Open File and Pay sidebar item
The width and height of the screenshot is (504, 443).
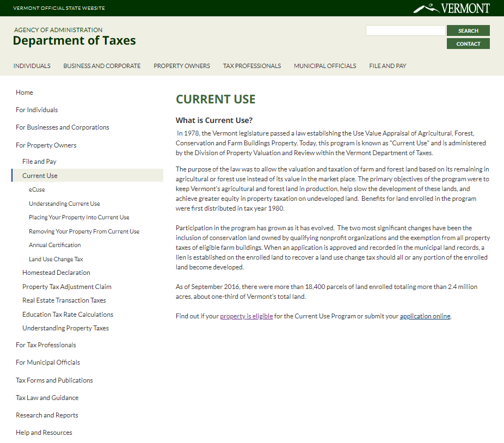click(x=39, y=162)
